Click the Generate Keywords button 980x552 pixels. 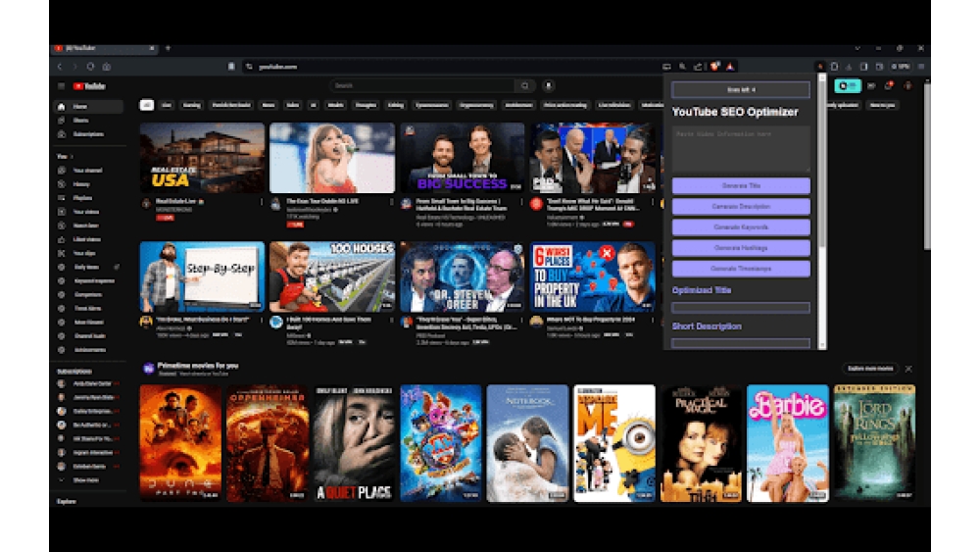(x=741, y=226)
